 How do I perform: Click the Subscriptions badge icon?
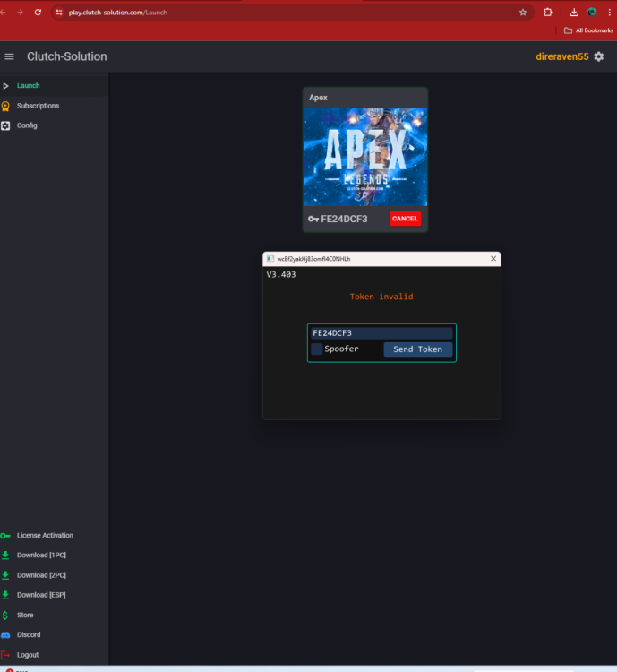click(6, 106)
